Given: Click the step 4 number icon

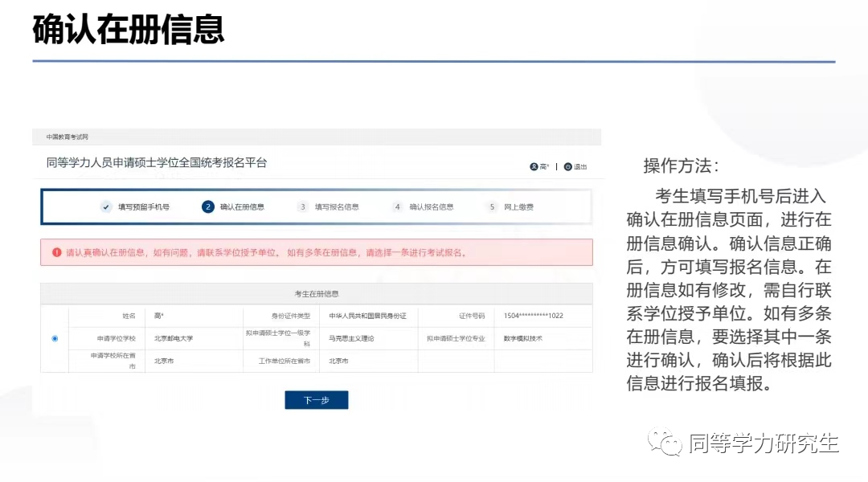Looking at the screenshot, I should click(397, 206).
